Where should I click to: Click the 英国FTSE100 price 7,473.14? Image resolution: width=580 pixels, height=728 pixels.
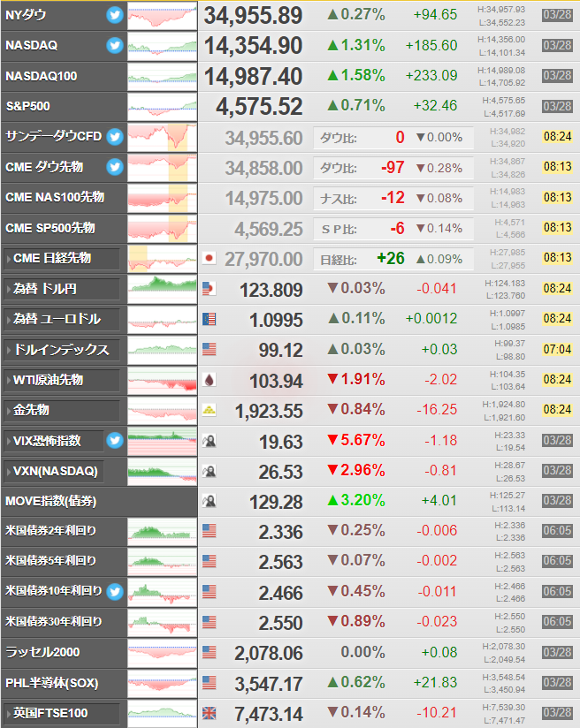point(269,714)
